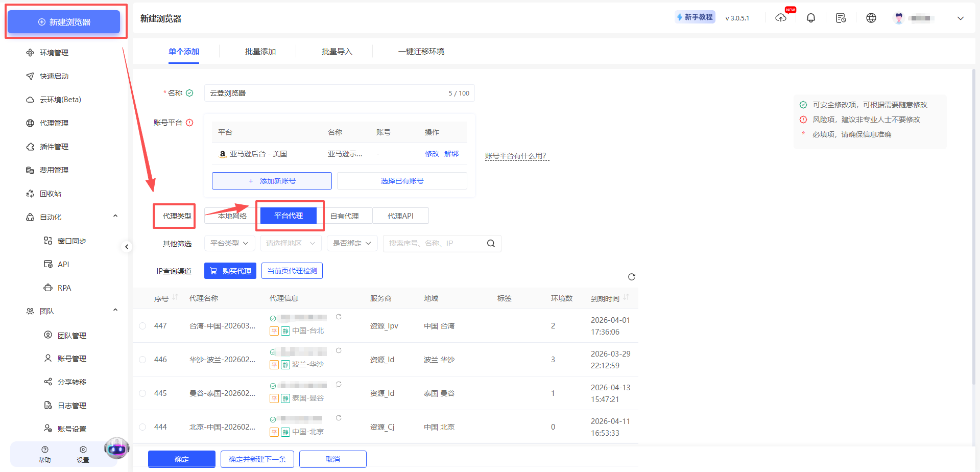Open the 回收站 recycle bin
This screenshot has width=980, height=472.
(51, 193)
